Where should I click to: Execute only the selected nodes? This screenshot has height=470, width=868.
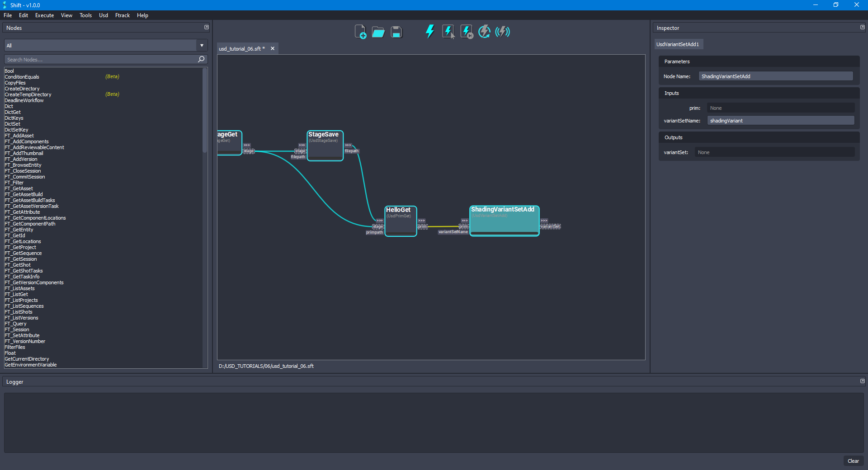(x=448, y=32)
